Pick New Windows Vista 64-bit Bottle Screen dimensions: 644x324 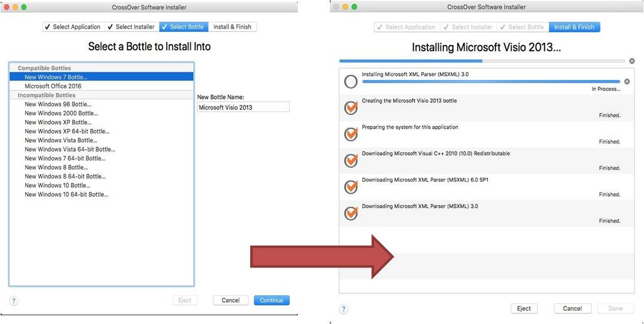tap(101, 149)
